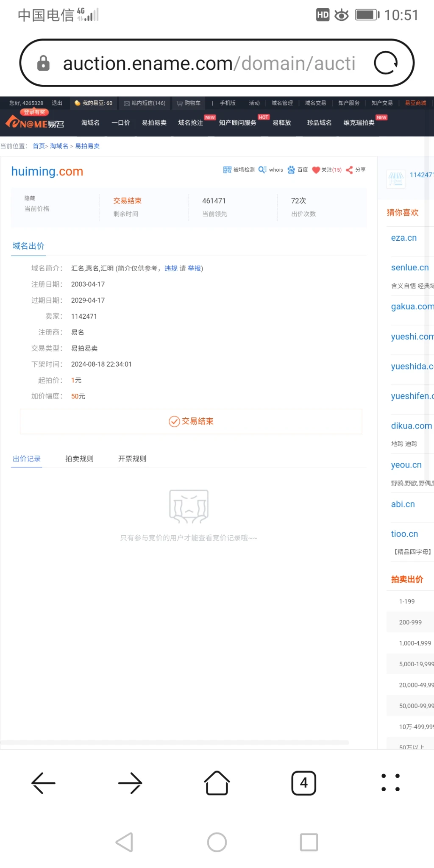
Task: Click the URL address field
Action: 209,63
